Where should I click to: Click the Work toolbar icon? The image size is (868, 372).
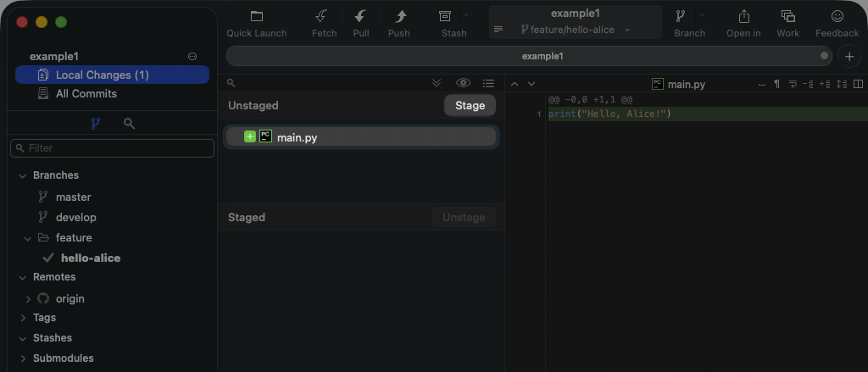click(787, 17)
